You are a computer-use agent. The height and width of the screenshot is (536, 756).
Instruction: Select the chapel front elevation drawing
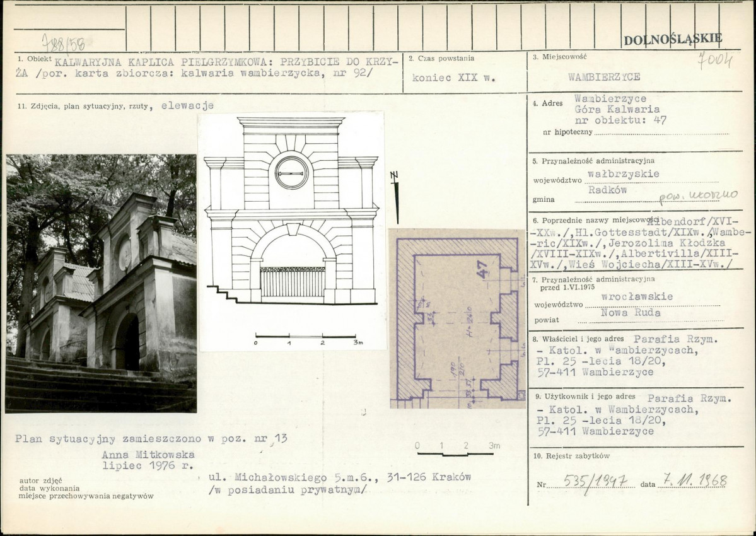[x=291, y=211]
